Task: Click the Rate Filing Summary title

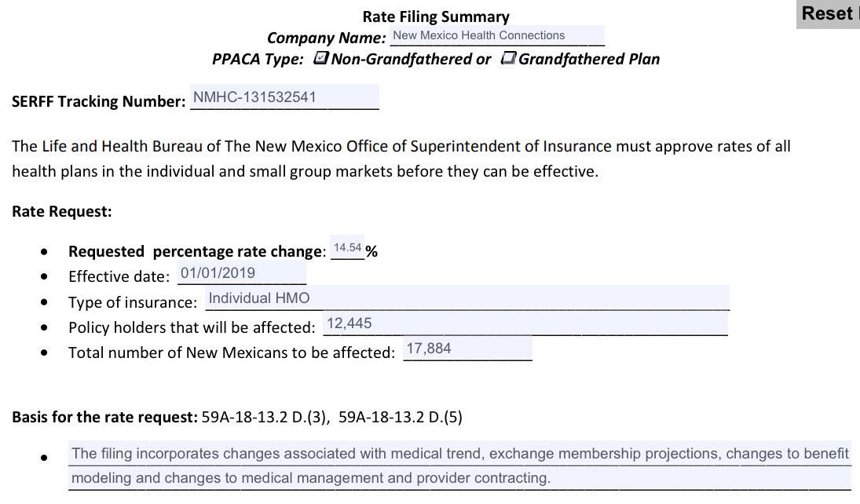Action: tap(436, 16)
